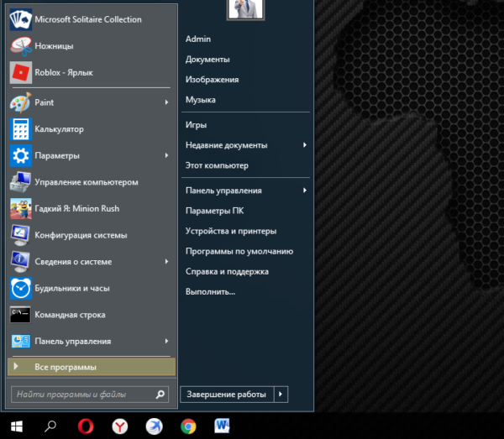This screenshot has height=439, width=504.
Task: Open Изображения from the Start menu
Action: [x=213, y=80]
